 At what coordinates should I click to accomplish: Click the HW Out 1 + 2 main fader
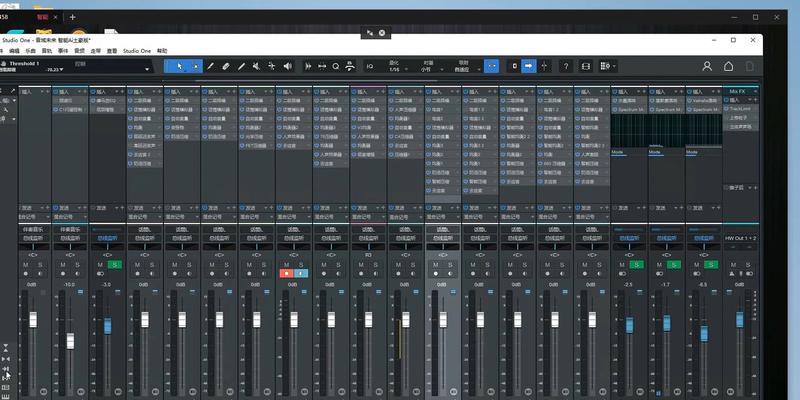740,320
